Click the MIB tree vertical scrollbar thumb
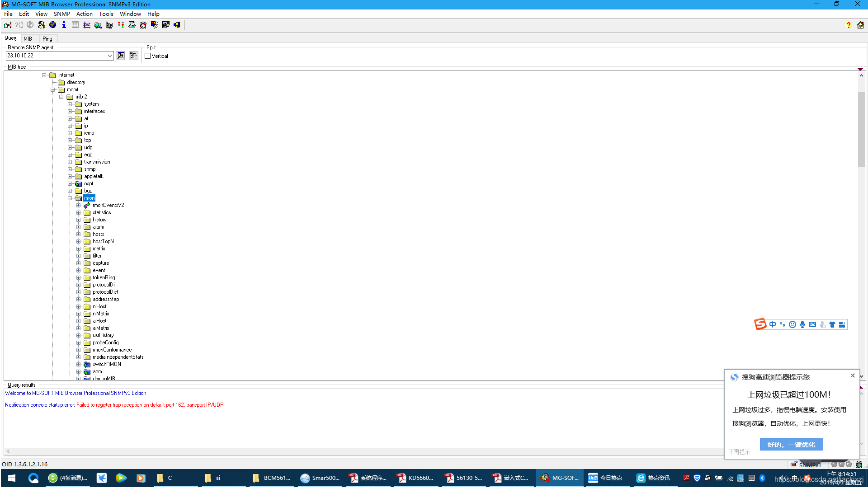868x488 pixels. point(861,129)
